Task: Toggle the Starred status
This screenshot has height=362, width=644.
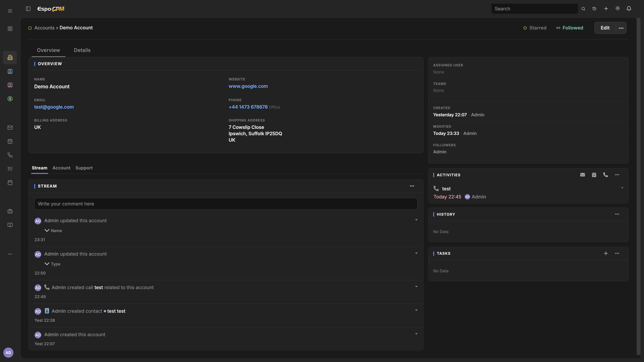Action: coord(534,28)
